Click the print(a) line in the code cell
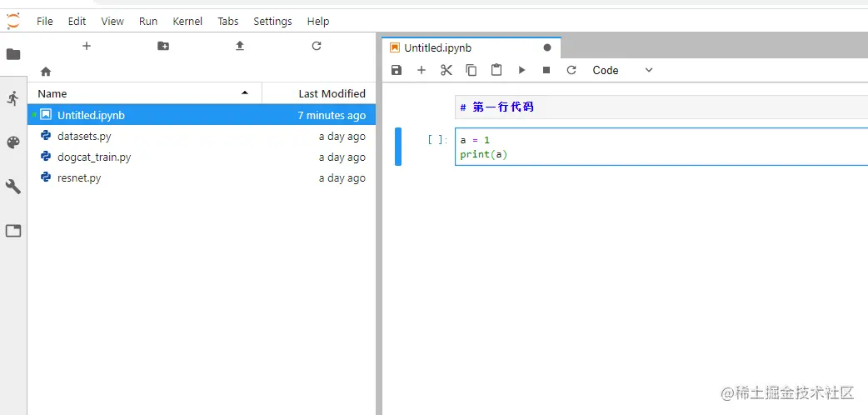The width and height of the screenshot is (868, 415). 484,155
